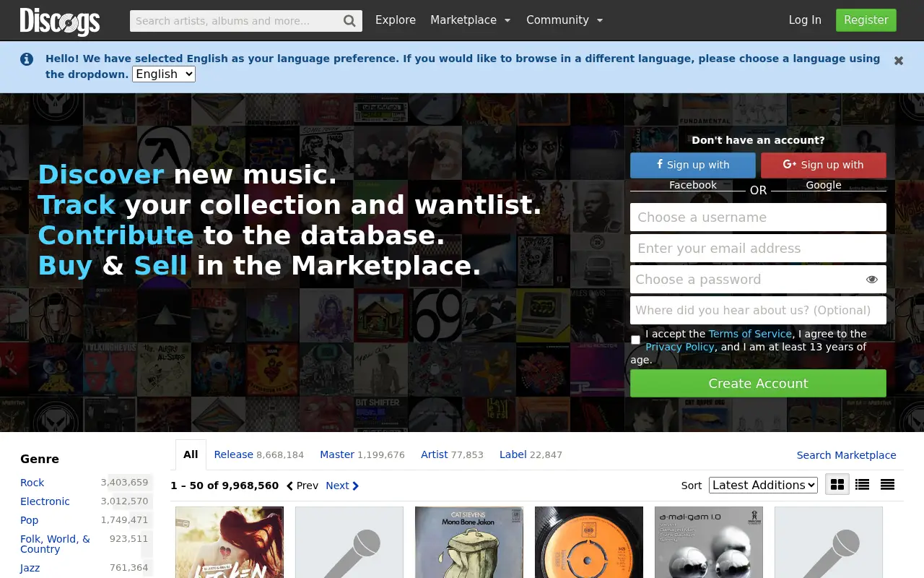The height and width of the screenshot is (578, 924).
Task: Open the Sort Latest Additions dropdown
Action: 763,485
